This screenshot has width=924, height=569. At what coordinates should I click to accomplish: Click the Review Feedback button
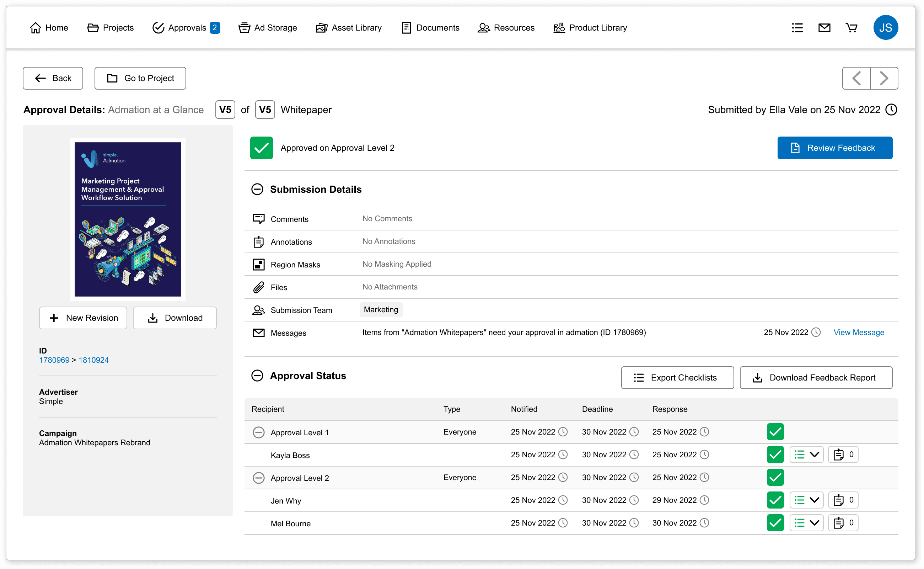[834, 148]
